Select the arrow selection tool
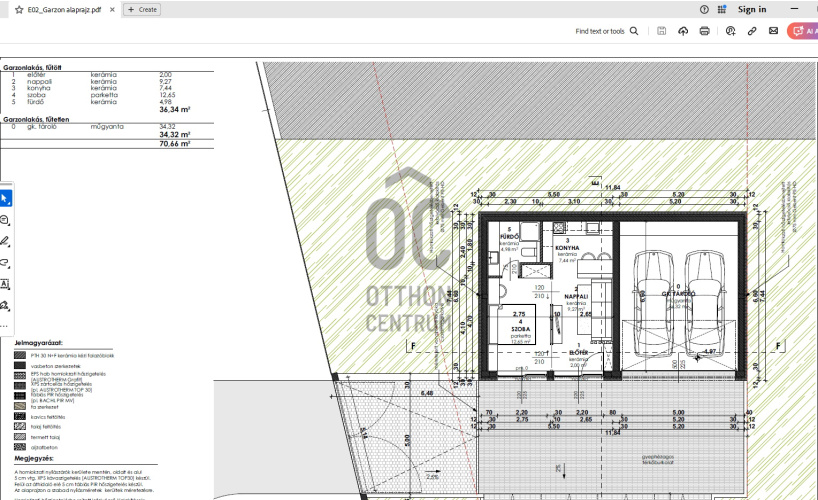The image size is (818, 500). 6,199
